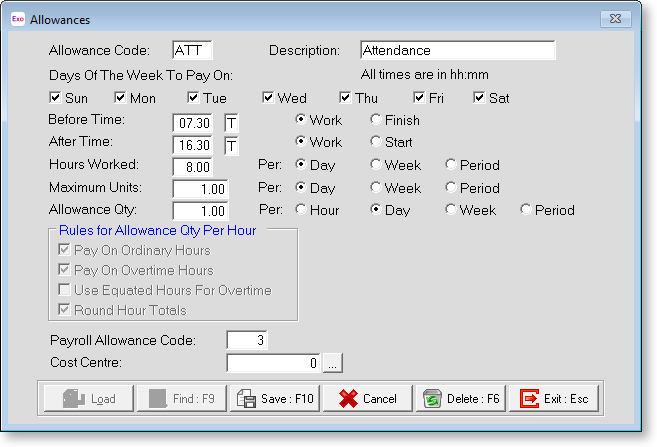This screenshot has width=657, height=447.
Task: Choose Week for Hours Worked period
Action: coord(377,165)
